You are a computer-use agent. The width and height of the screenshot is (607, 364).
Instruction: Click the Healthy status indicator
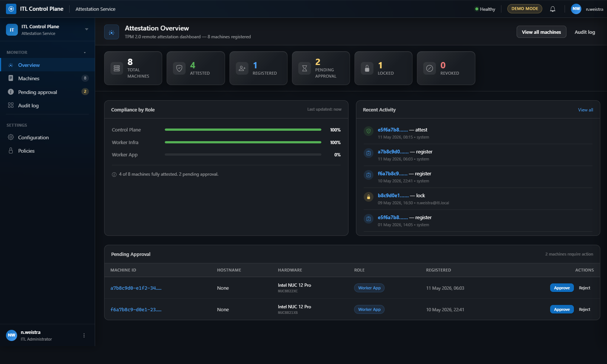click(x=485, y=9)
